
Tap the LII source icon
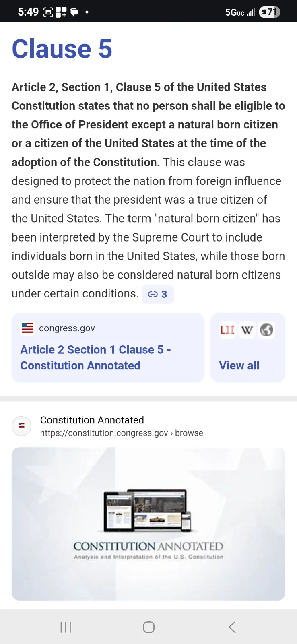click(x=227, y=330)
